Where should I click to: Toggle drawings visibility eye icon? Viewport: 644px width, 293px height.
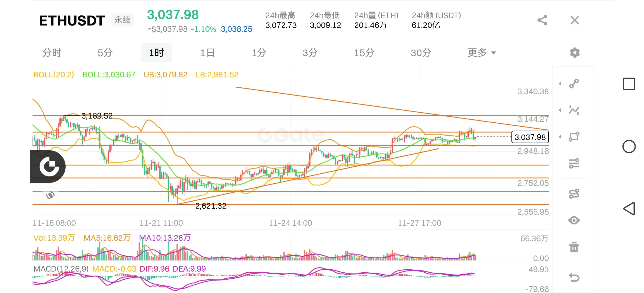point(574,220)
